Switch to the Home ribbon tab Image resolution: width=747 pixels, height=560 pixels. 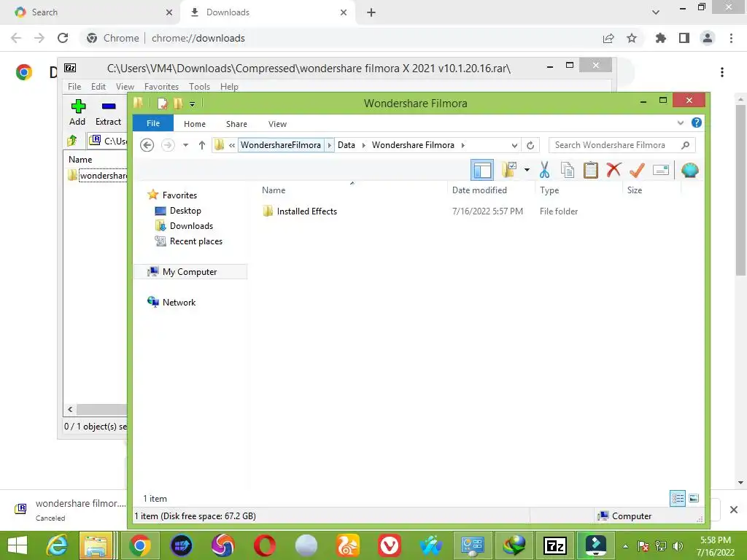(x=194, y=124)
